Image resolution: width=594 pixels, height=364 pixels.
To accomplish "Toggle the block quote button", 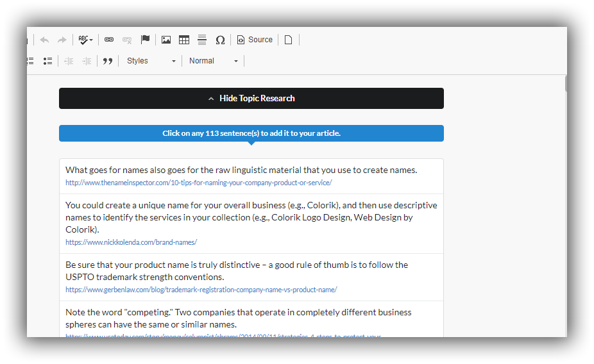I will 108,61.
